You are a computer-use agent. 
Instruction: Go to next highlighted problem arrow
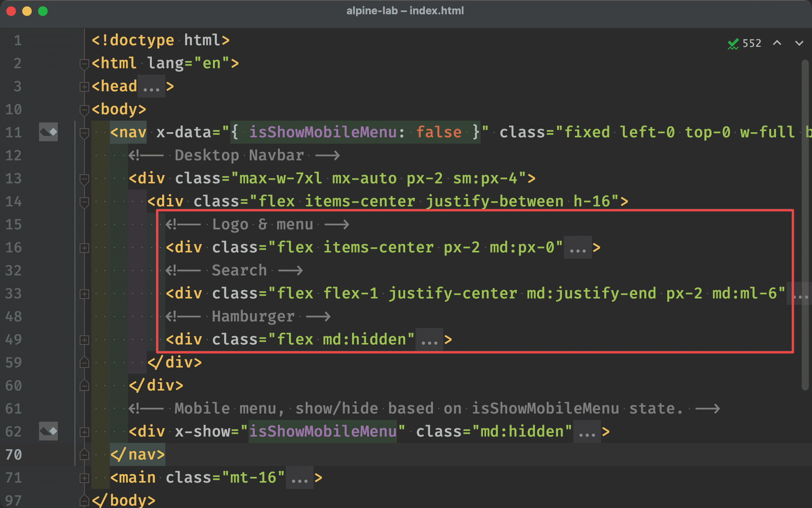(799, 43)
